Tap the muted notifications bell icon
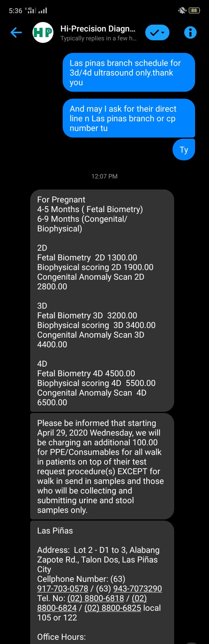This screenshot has height=644, width=209. click(x=182, y=10)
